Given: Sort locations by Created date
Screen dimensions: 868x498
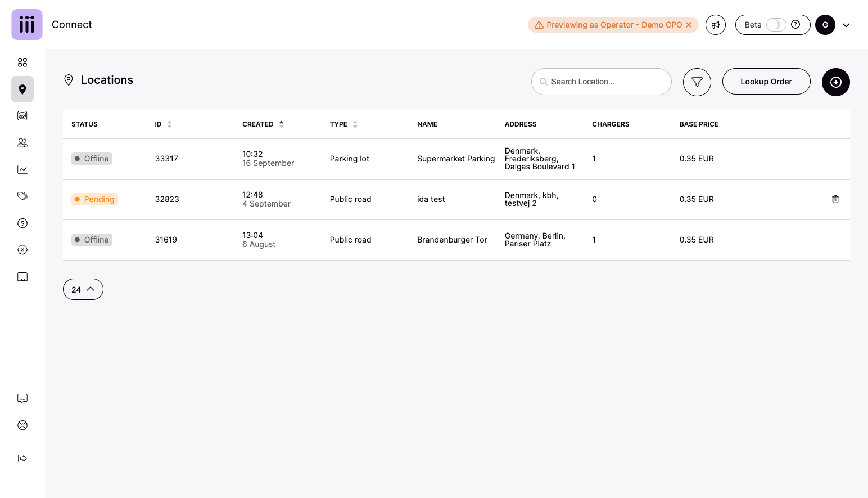Looking at the screenshot, I should click(x=281, y=124).
